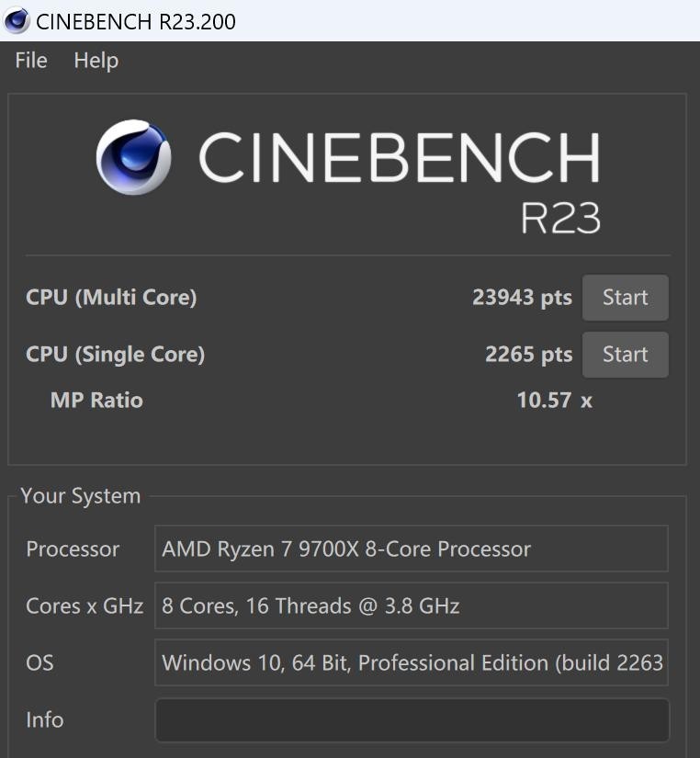
Task: Click the OS field showing Windows 10
Action: click(412, 663)
